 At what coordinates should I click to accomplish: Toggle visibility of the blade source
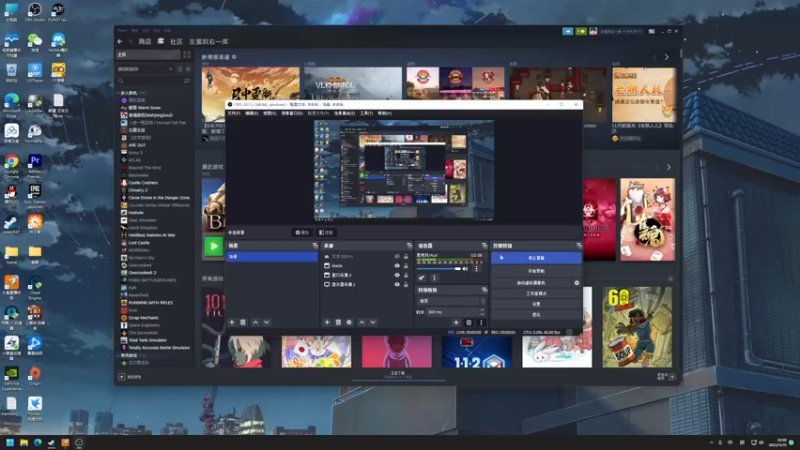[x=397, y=266]
